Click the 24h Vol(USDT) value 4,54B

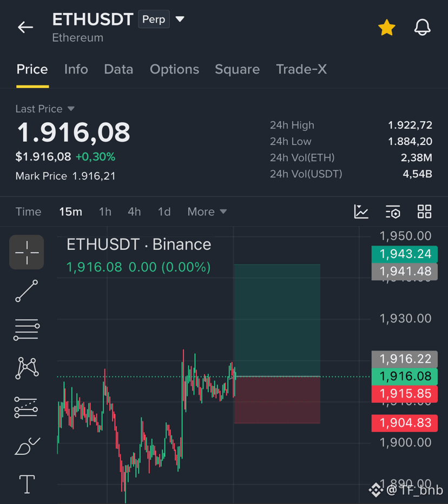418,174
